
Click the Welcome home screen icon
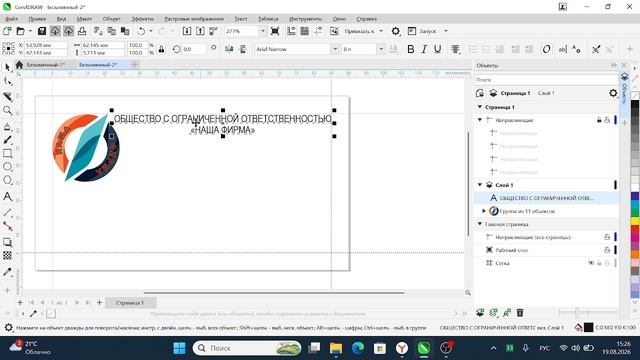pos(19,64)
